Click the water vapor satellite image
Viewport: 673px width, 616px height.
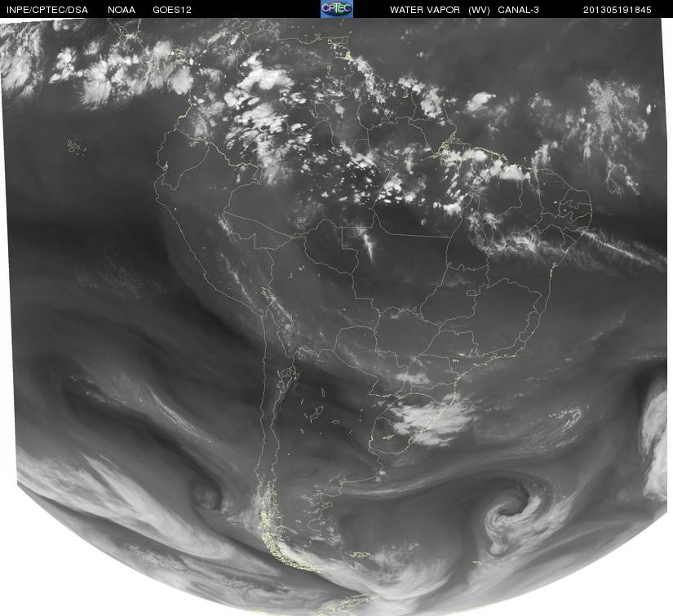[x=336, y=317]
